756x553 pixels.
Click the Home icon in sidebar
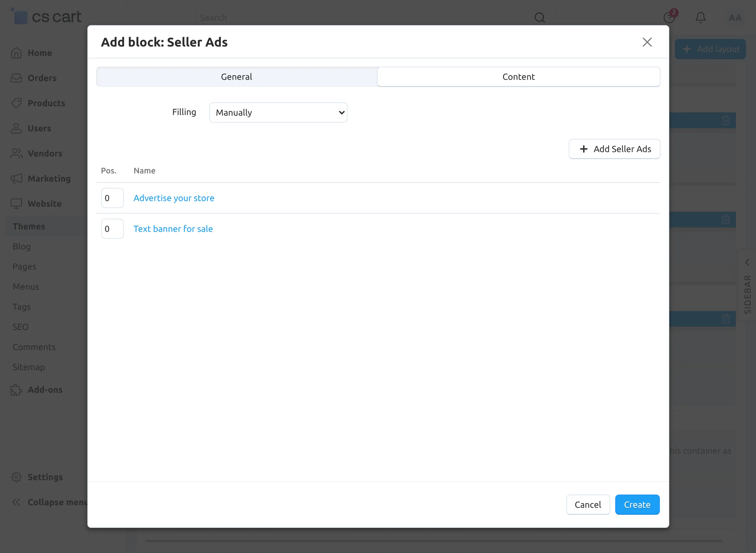click(16, 53)
